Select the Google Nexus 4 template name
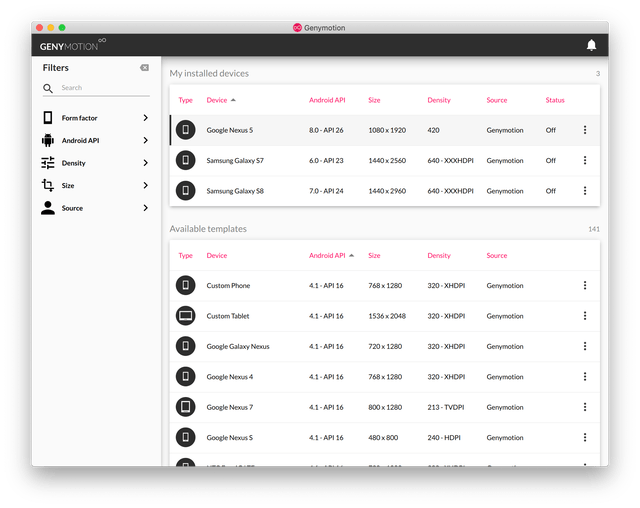 (229, 377)
